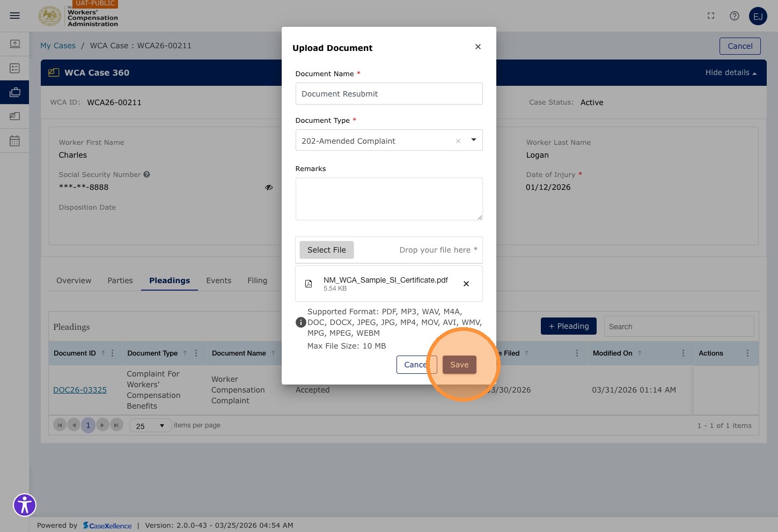
Task: Open Modified On column menu
Action: click(x=683, y=353)
